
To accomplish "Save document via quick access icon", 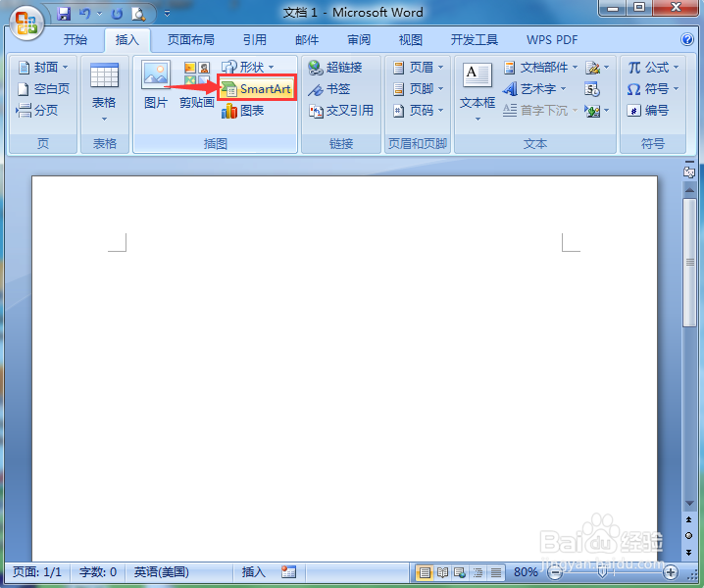I will click(x=64, y=14).
